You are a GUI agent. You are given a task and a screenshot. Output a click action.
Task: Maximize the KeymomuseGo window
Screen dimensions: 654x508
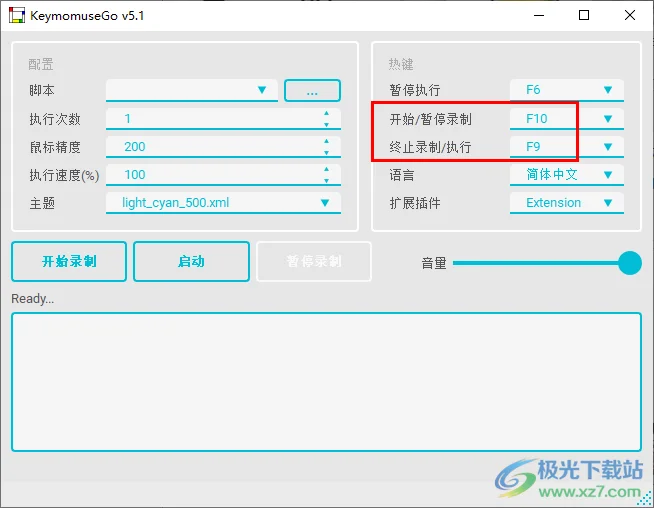(x=584, y=15)
